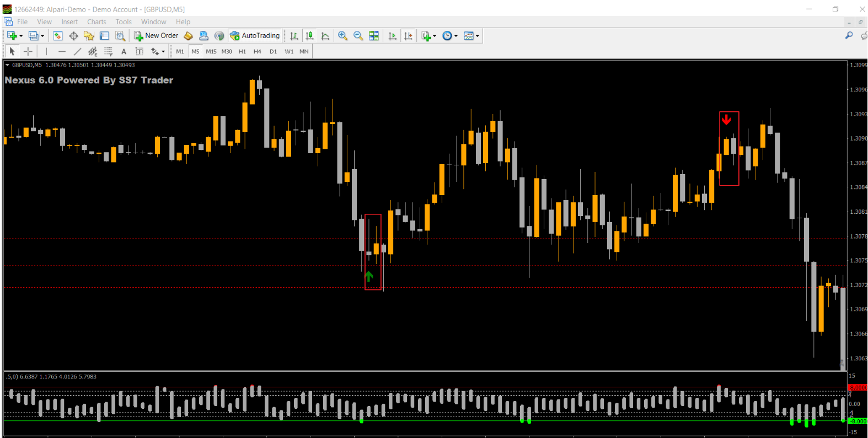Zoom in on the chart
The image size is (868, 438).
pyautogui.click(x=342, y=36)
